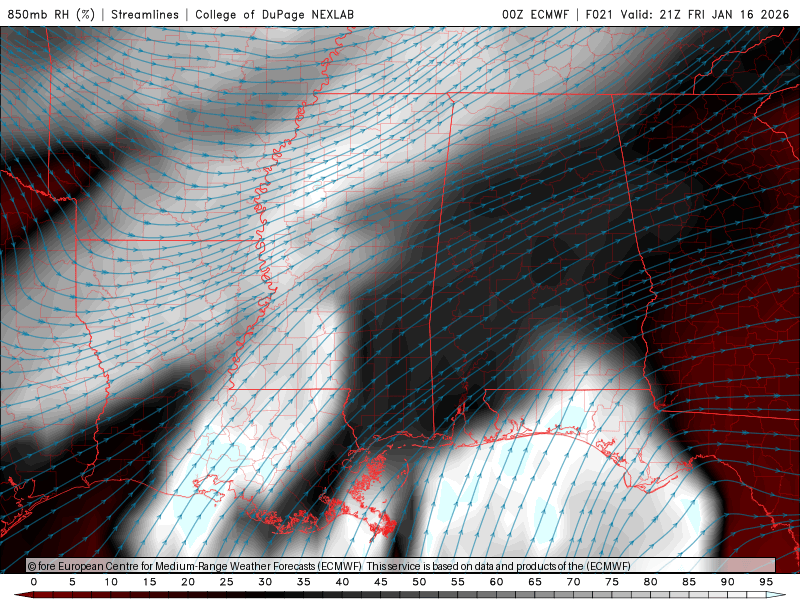Viewport: 800px width, 600px height.
Task: Click the ECMWF copyright notice banner
Action: tap(401, 566)
